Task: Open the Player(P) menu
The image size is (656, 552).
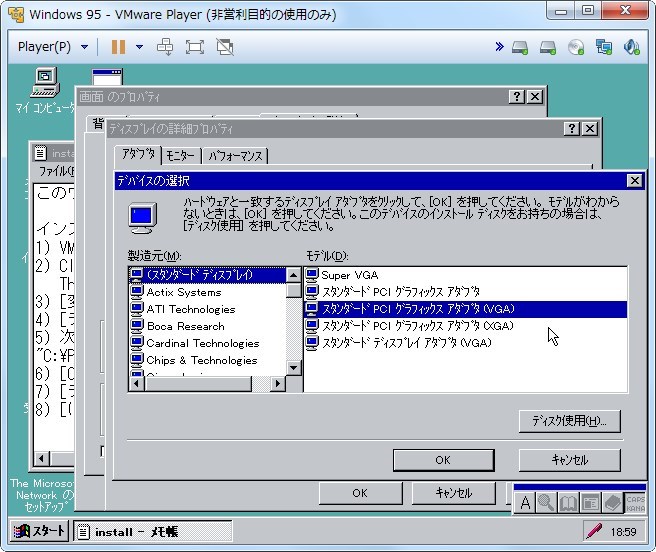Action: (53, 47)
